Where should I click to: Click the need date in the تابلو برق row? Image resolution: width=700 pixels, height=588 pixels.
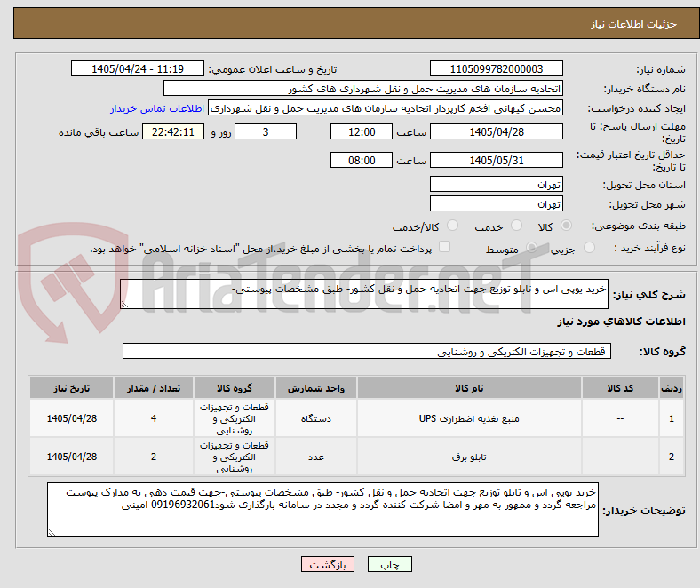71,457
